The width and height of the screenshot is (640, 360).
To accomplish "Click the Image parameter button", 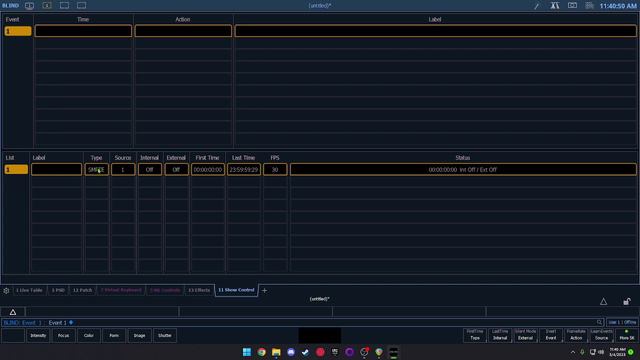I will [x=140, y=336].
